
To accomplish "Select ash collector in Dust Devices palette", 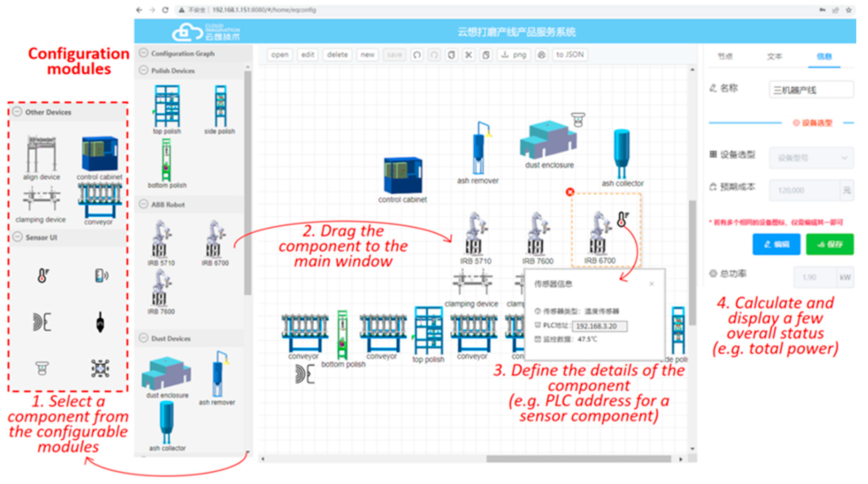I will tap(167, 426).
